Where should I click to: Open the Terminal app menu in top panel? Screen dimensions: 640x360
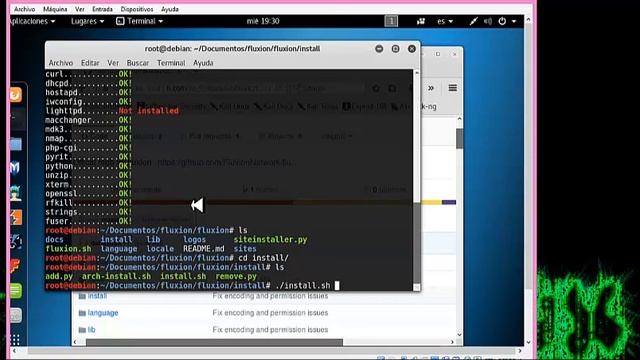pos(139,21)
